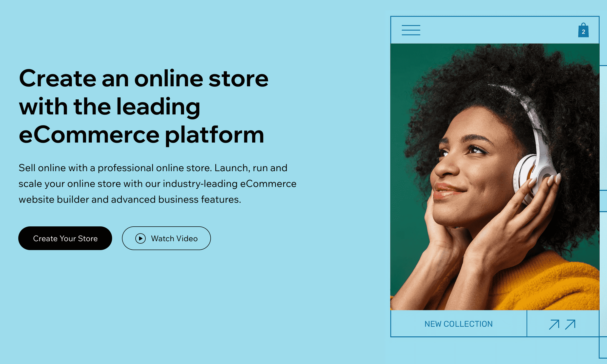Image resolution: width=607 pixels, height=364 pixels.
Task: Click the 'with the leading' headline line
Action: coord(109,107)
